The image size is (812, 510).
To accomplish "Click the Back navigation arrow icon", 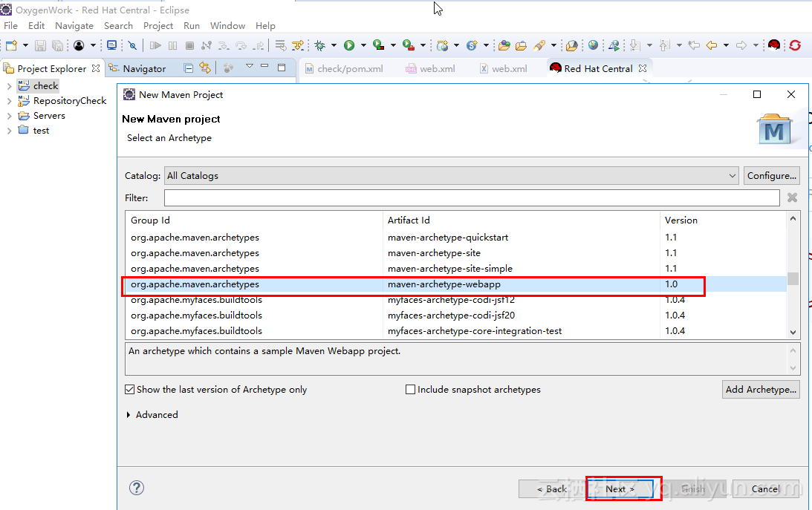I will [712, 45].
